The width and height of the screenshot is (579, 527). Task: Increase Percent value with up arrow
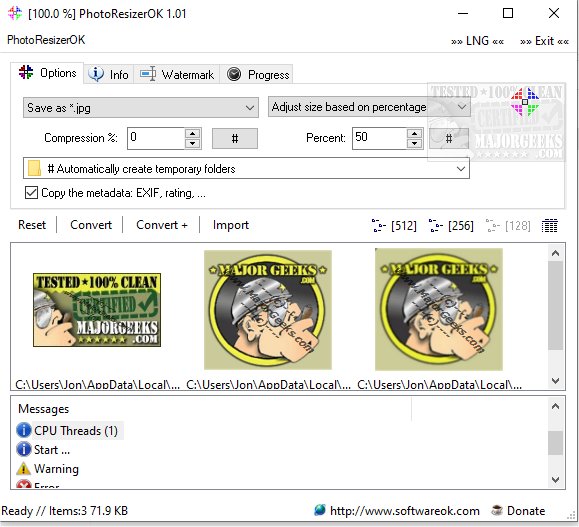tap(415, 133)
